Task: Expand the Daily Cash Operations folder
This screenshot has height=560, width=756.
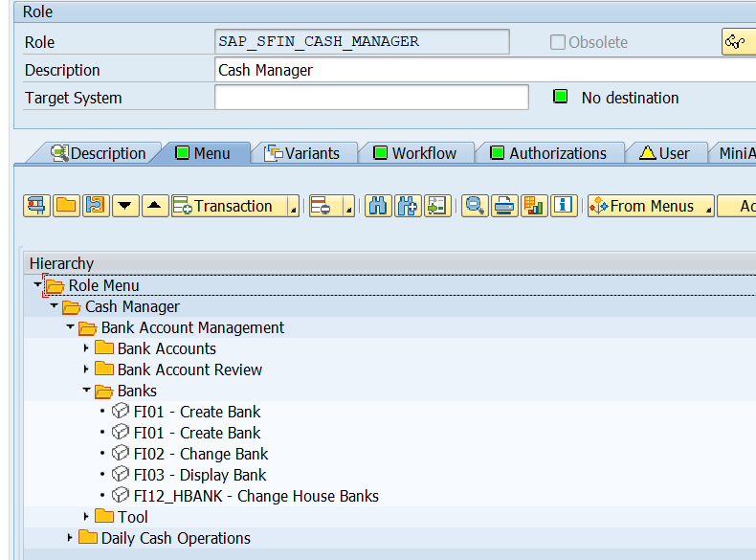Action: 70,538
